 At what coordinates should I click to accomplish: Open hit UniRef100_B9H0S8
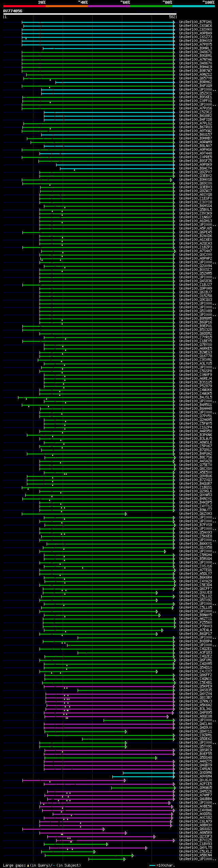(196, 180)
